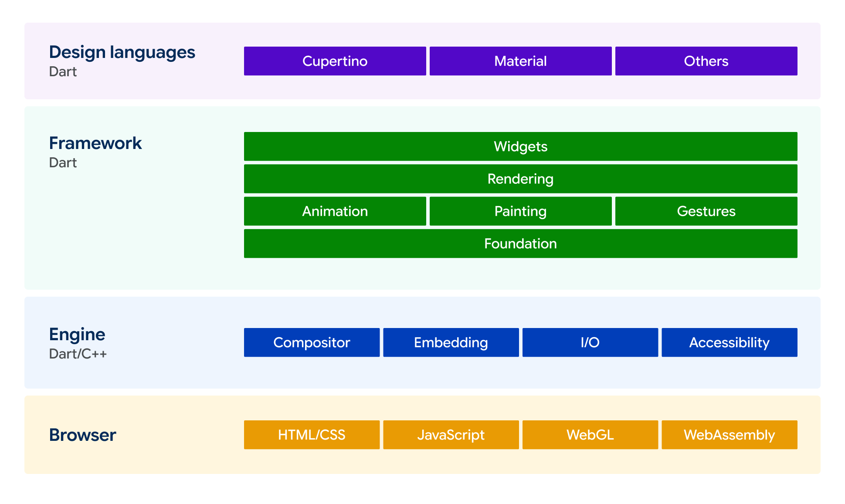Select the WebGL browser block
Viewport: 845px width, 504px height.
(590, 435)
